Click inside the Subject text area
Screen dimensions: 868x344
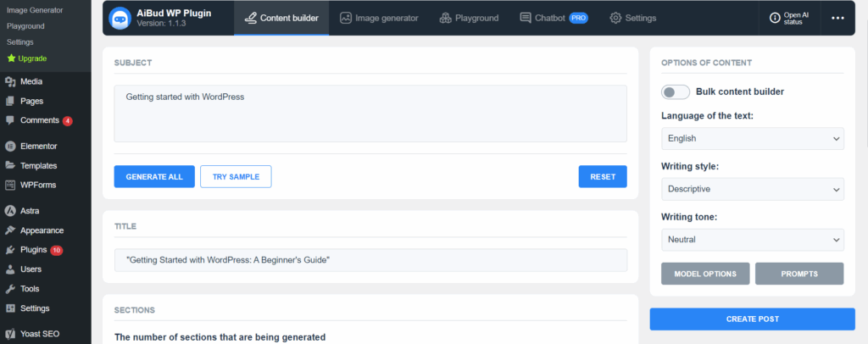tap(370, 114)
